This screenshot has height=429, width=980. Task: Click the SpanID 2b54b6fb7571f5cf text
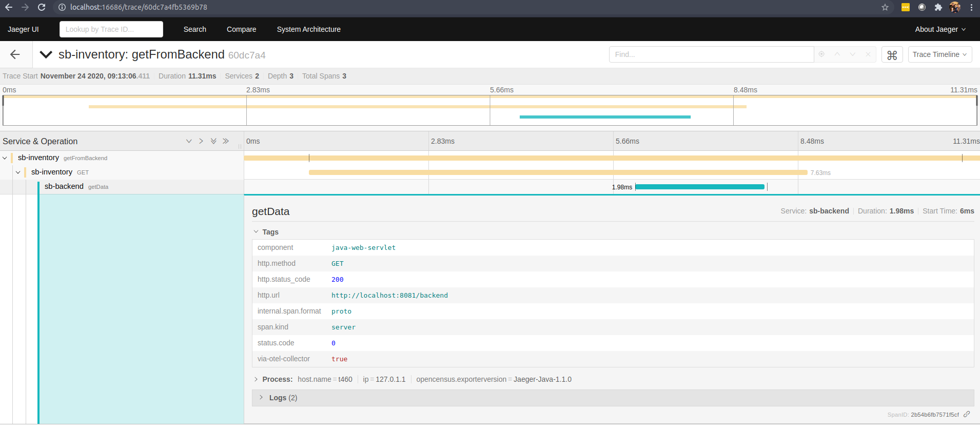tap(935, 415)
